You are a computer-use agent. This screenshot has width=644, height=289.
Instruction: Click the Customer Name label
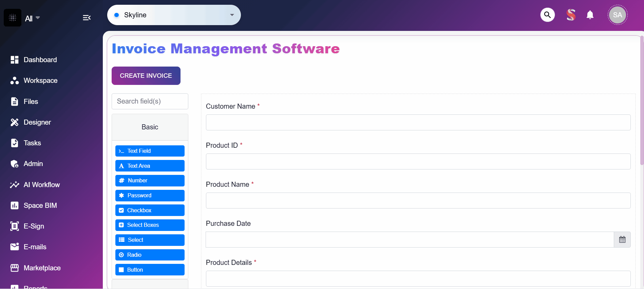pos(230,106)
